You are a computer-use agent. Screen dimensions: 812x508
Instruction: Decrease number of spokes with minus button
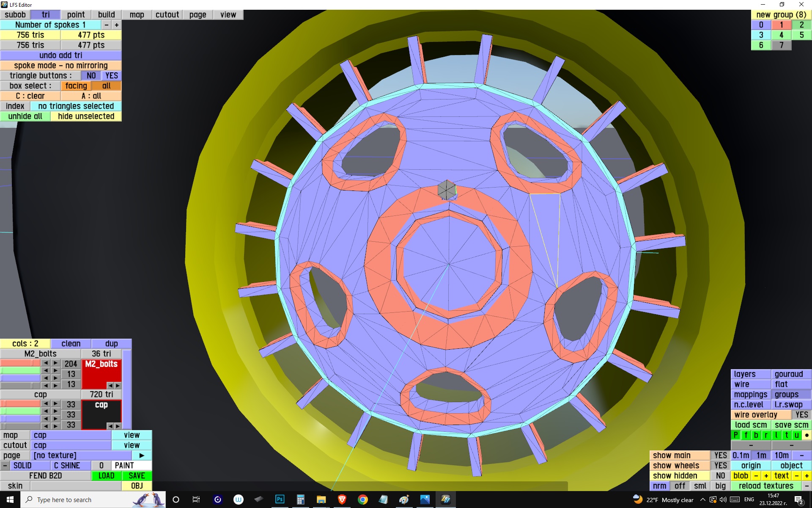[107, 25]
